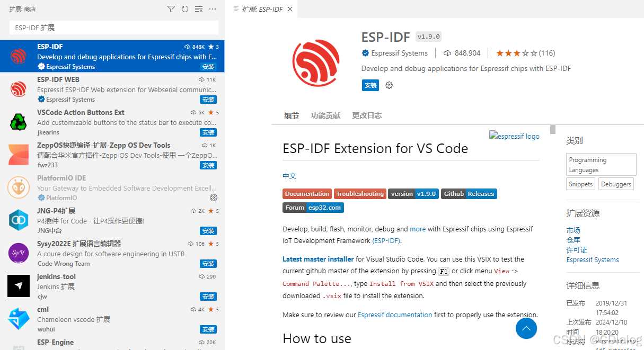Install VSCode Action Buttons Ext
Screen dimensions: 644x350
[208, 132]
